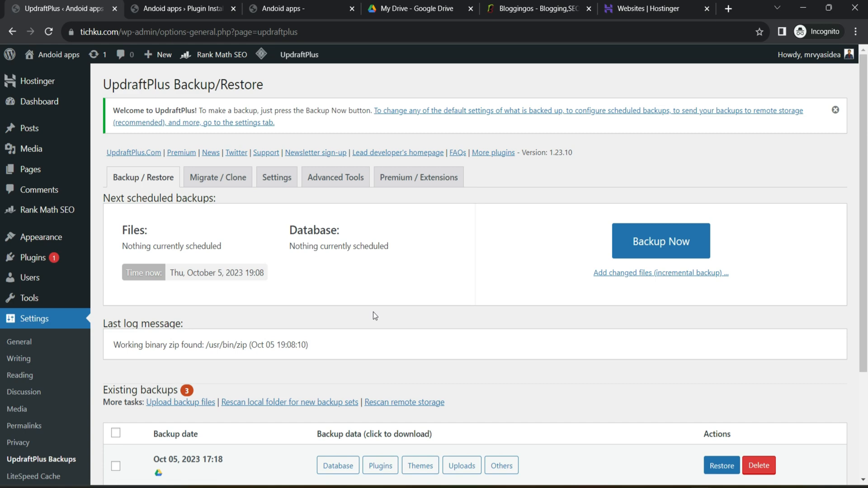Open the Andoid apps site home icon
The height and width of the screenshot is (488, 868).
(x=29, y=54)
